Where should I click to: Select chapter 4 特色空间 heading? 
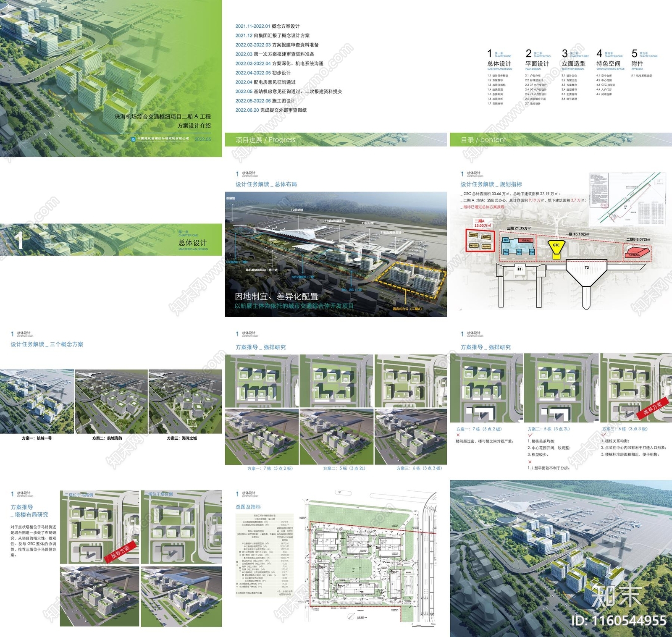point(608,64)
